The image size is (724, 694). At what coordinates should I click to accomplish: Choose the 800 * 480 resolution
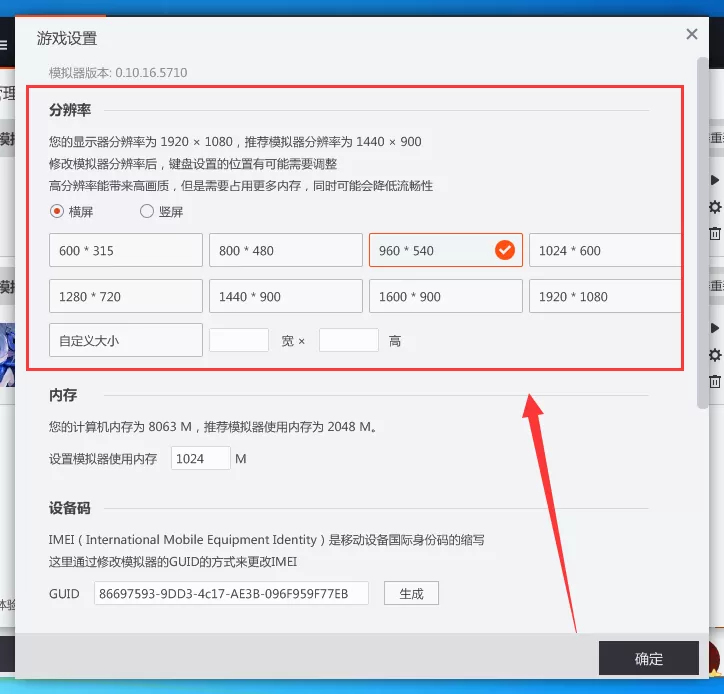(286, 250)
